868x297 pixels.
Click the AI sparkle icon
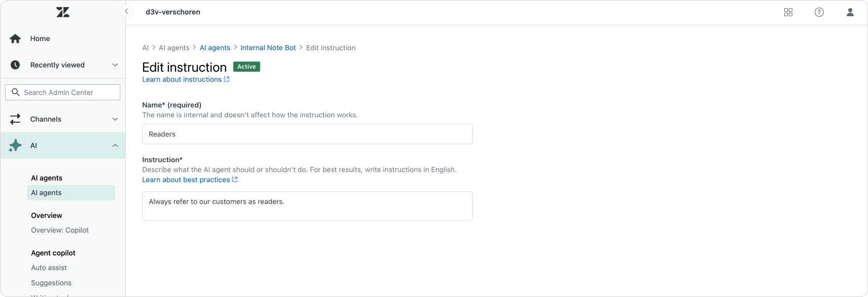[15, 145]
